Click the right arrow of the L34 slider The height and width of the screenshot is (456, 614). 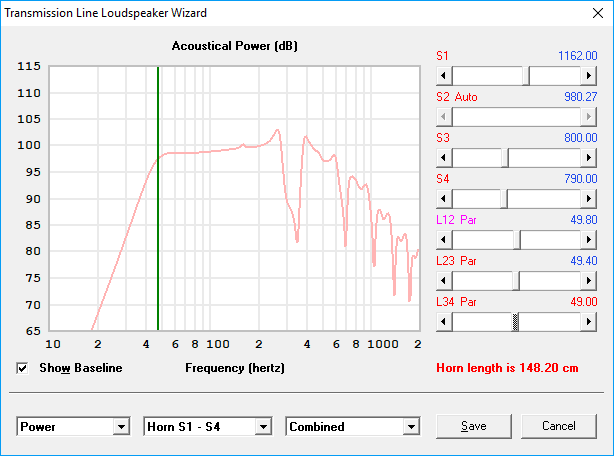tap(589, 322)
